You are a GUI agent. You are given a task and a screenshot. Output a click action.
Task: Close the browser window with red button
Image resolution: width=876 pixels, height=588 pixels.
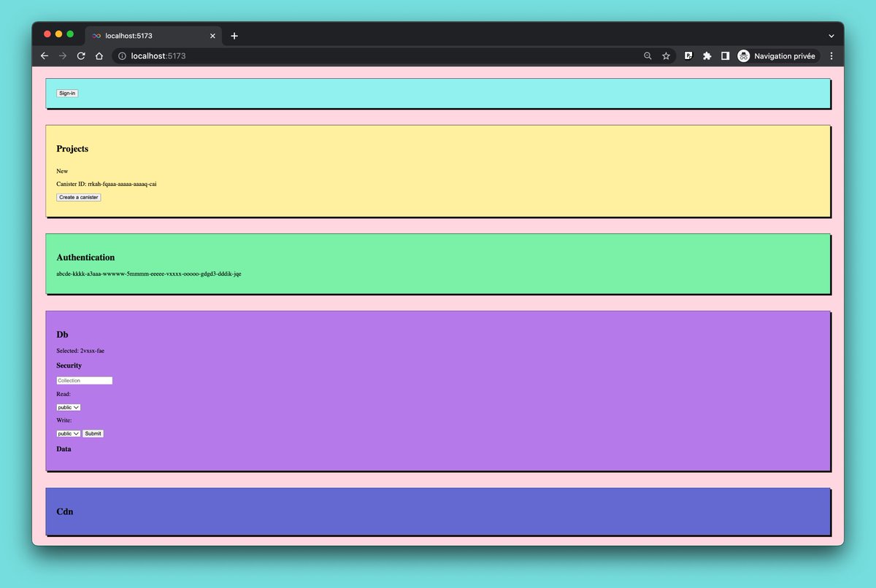click(47, 34)
